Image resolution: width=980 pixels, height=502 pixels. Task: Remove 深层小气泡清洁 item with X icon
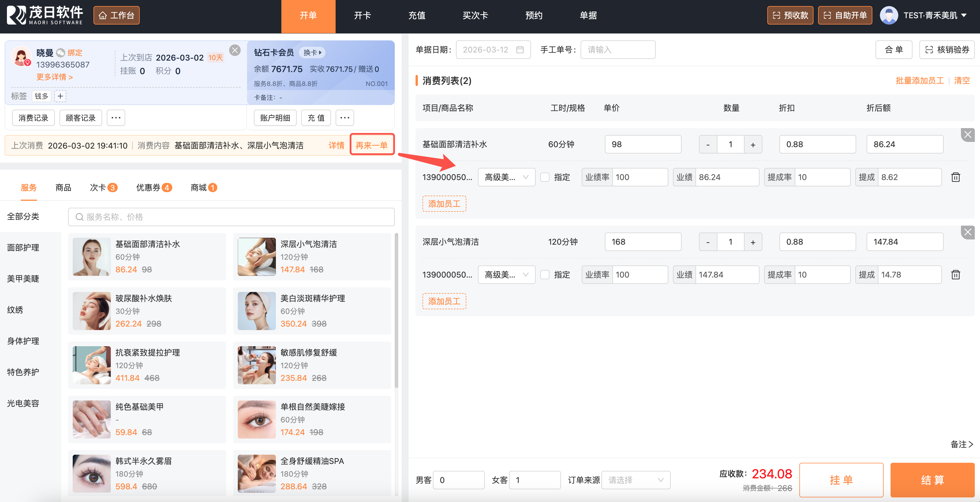click(967, 232)
